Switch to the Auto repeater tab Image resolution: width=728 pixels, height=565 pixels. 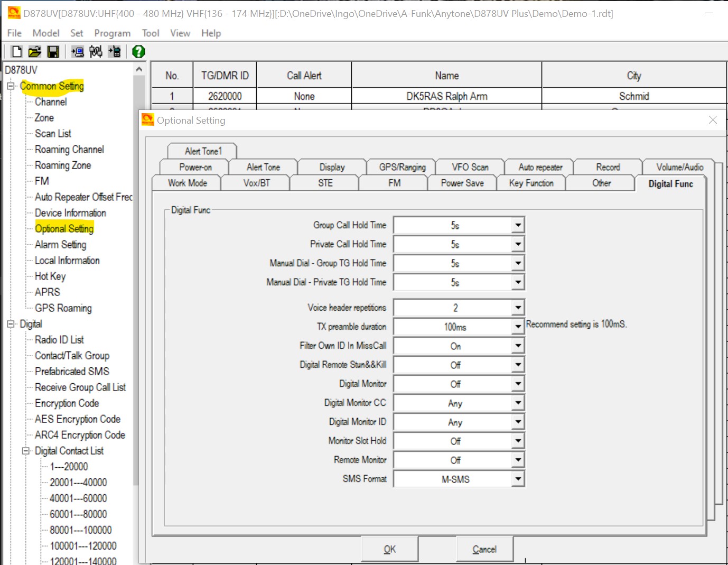click(x=540, y=167)
